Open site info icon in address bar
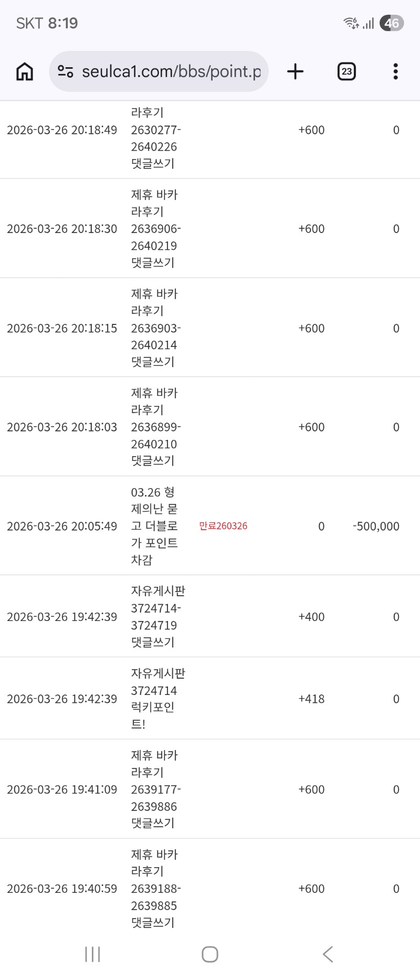 65,71
